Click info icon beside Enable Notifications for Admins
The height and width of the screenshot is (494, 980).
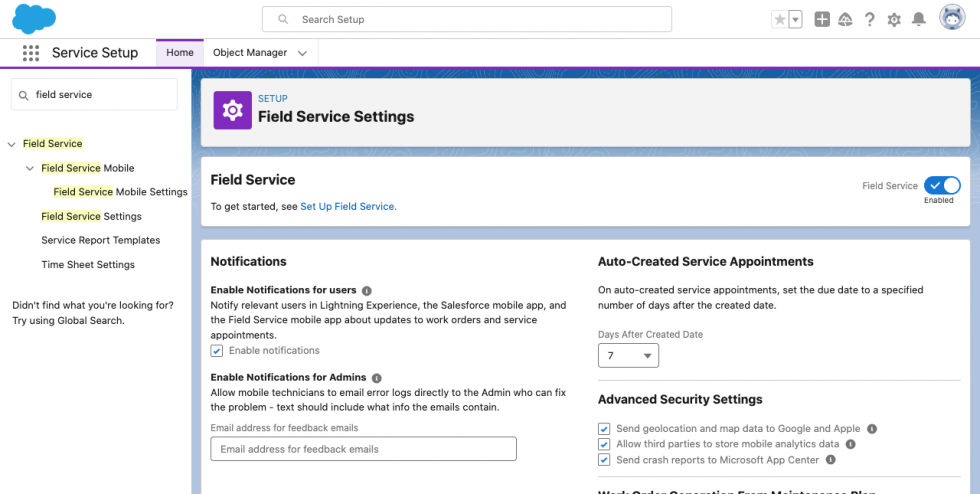(x=377, y=378)
